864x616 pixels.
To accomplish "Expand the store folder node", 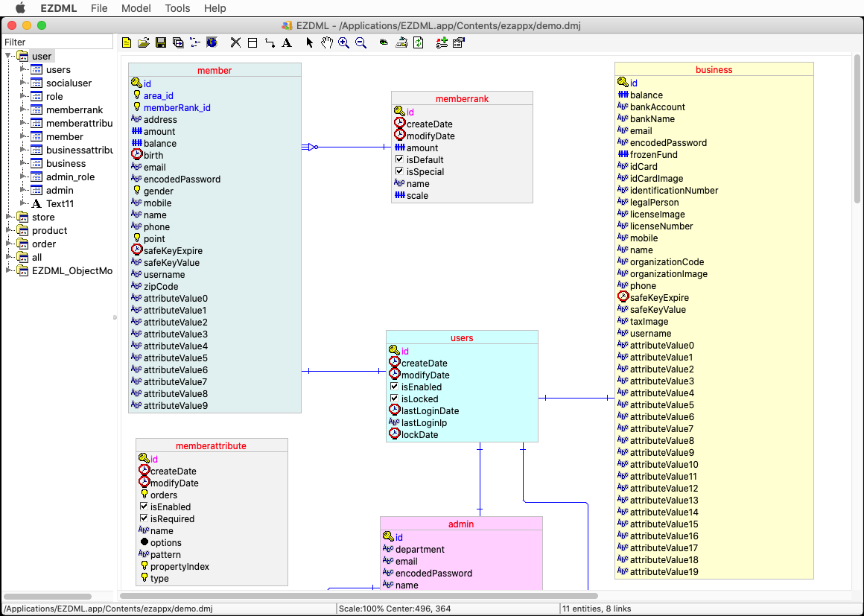I will pyautogui.click(x=9, y=217).
